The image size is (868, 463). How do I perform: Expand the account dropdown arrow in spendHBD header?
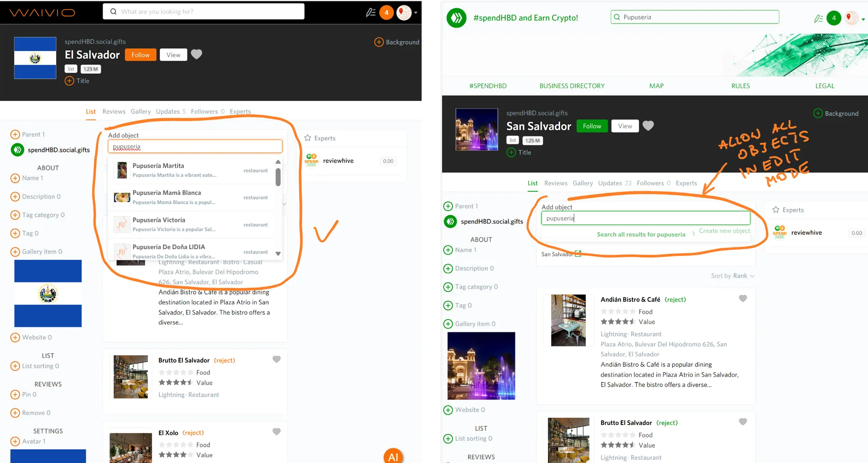863,19
